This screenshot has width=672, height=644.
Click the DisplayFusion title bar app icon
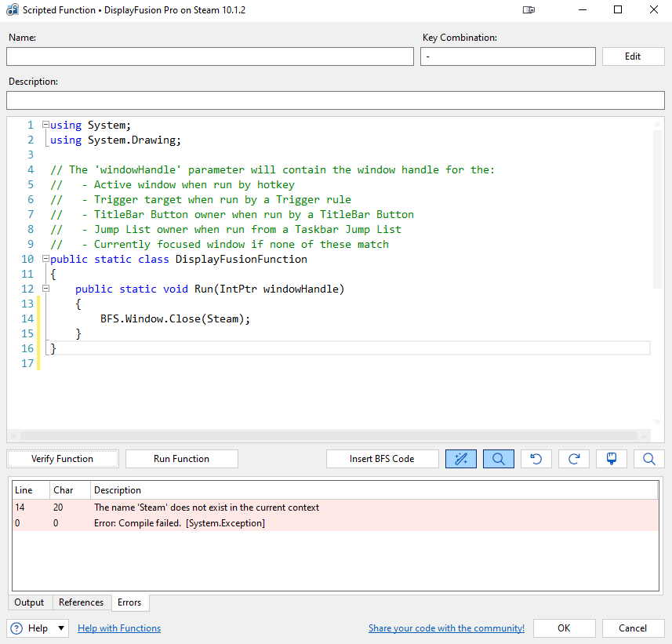click(13, 10)
